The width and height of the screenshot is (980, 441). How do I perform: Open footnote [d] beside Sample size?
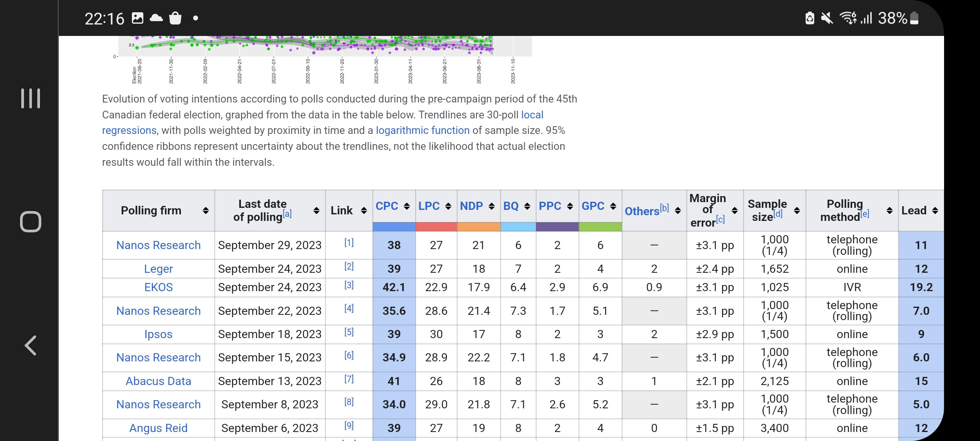(x=778, y=214)
